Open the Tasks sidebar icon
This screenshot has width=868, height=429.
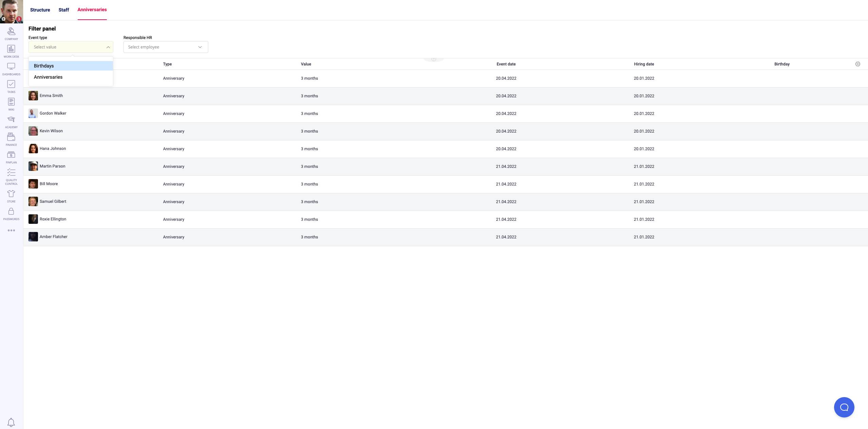(x=11, y=86)
